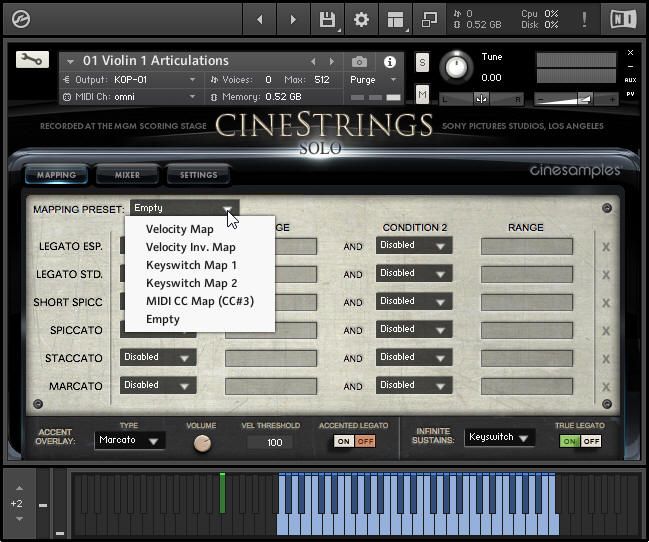This screenshot has height=542, width=649.
Task: Open instrument edit mode wrench icon
Action: tap(32, 60)
